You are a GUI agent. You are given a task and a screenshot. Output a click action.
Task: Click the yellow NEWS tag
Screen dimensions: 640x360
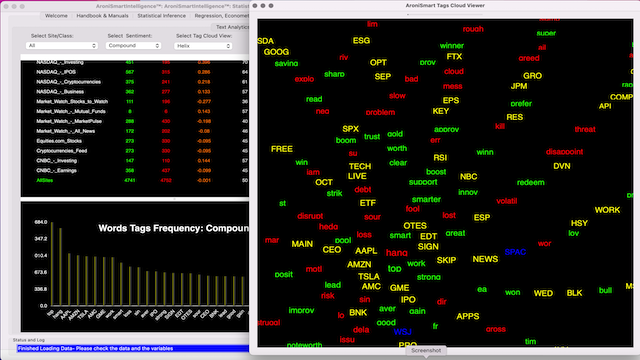coord(485,259)
